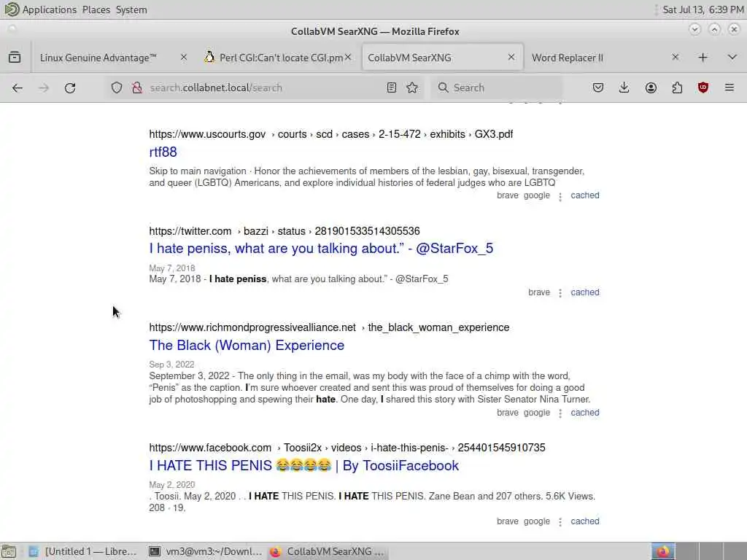This screenshot has height=560, width=747.
Task: Open the tracking protection shield icon
Action: point(117,87)
